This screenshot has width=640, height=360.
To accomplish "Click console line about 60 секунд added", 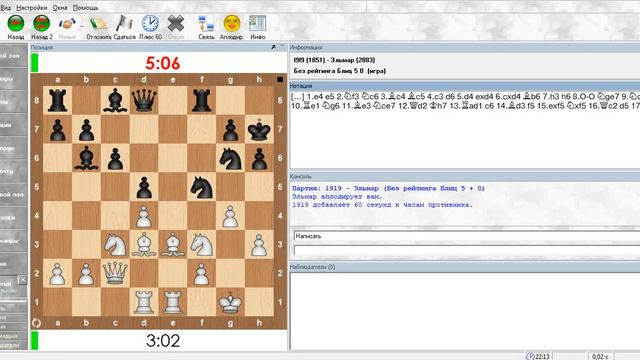I will (382, 205).
